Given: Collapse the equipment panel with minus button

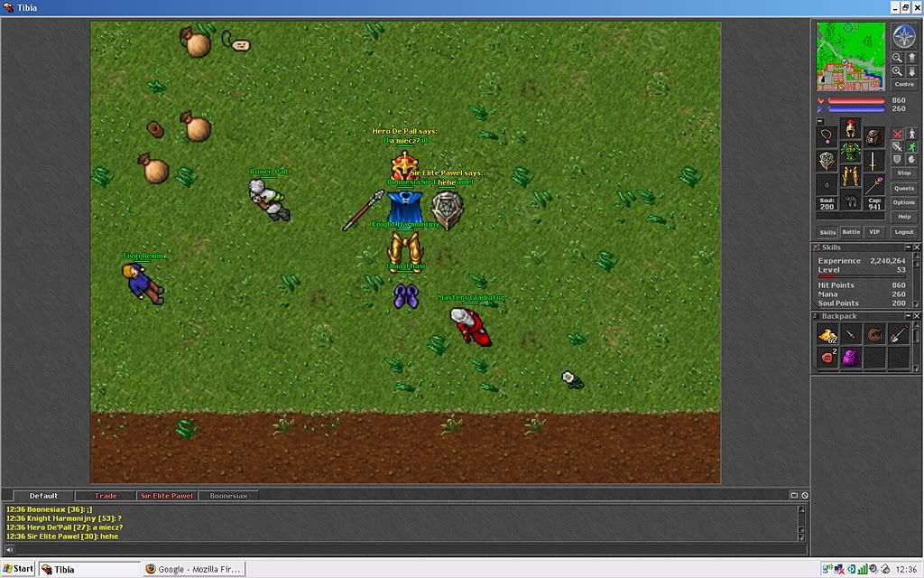Looking at the screenshot, I should [x=819, y=121].
